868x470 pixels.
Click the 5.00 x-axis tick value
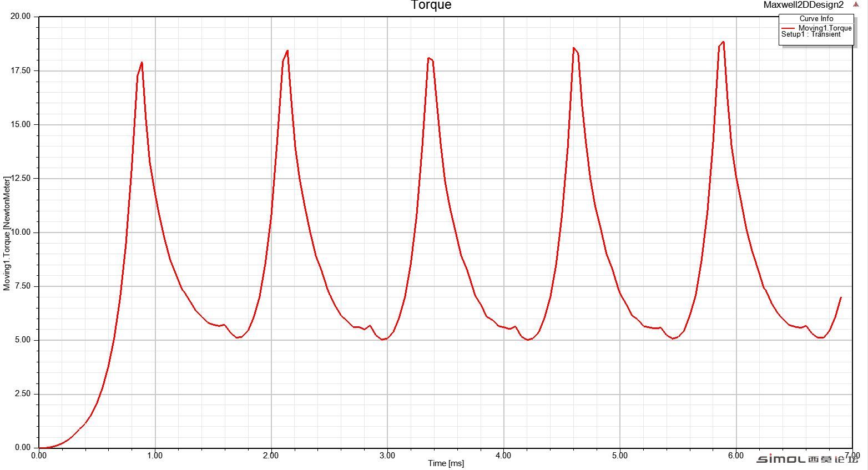pyautogui.click(x=620, y=456)
